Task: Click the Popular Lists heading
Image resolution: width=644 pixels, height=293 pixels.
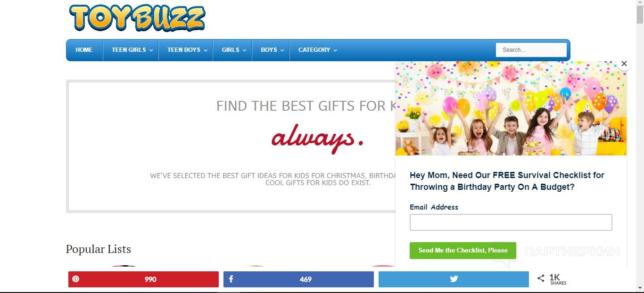Action: pos(99,249)
